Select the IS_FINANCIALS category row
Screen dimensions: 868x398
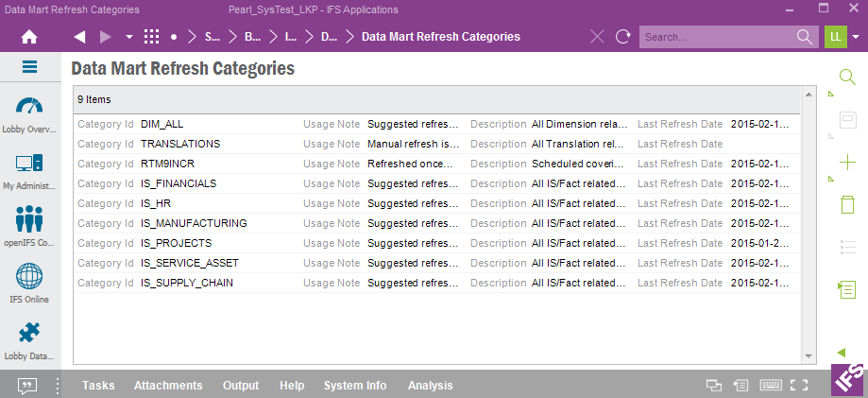[179, 183]
